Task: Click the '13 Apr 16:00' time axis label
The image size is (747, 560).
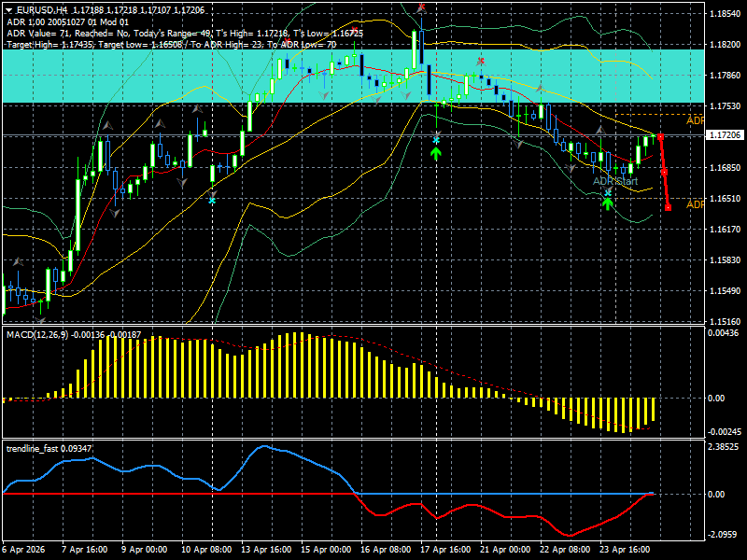Action: 266,550
